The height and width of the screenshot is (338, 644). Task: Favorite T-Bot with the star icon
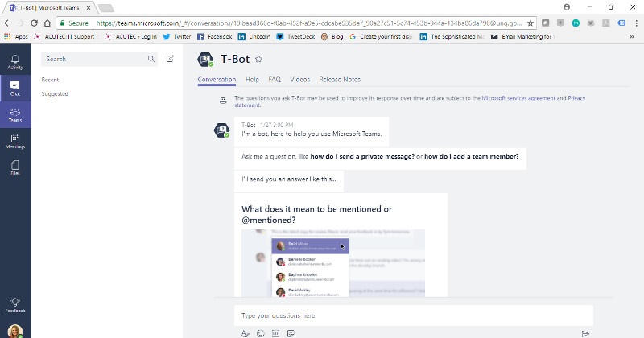click(x=258, y=59)
